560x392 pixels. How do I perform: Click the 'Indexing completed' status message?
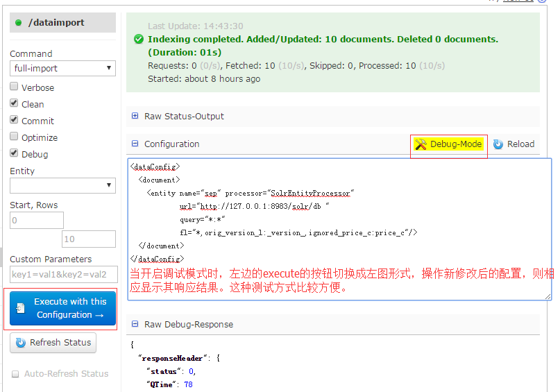click(323, 46)
